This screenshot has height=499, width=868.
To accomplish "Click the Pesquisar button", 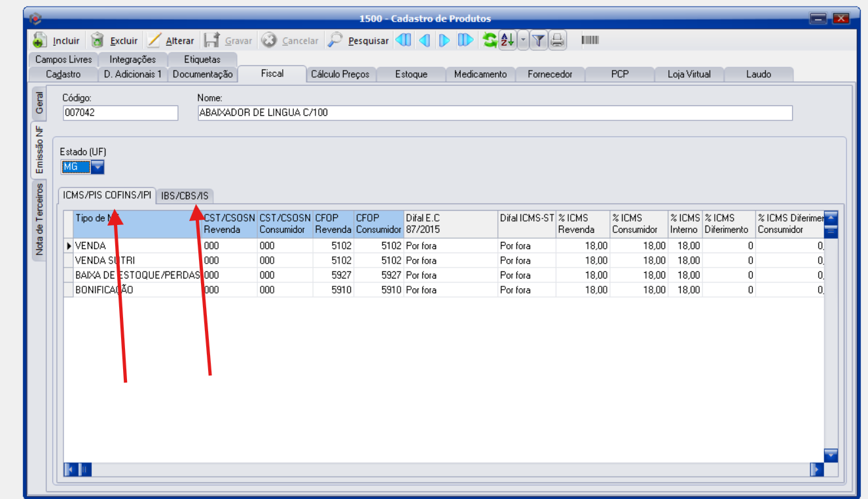I will pos(359,41).
